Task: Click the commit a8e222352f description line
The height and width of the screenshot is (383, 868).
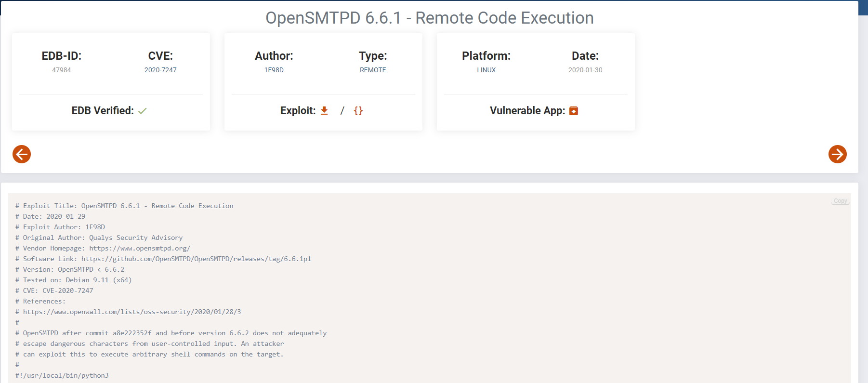Action: coord(171,333)
